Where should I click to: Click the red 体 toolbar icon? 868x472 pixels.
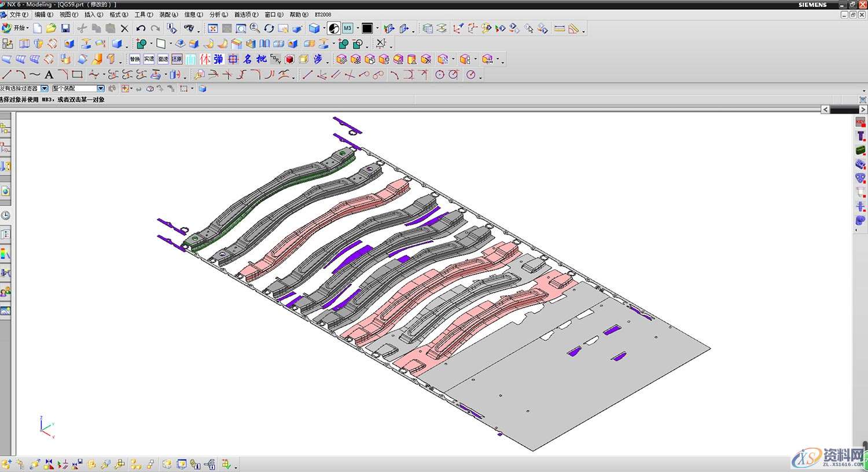click(205, 59)
